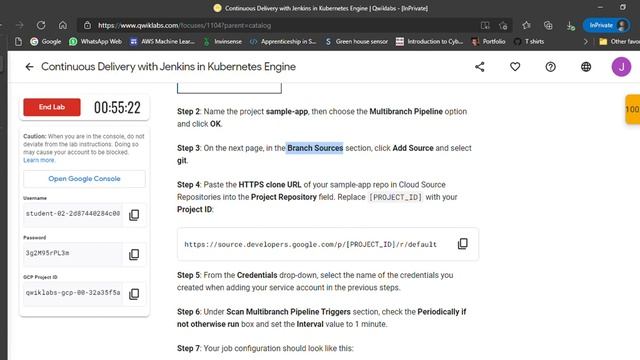Click the 'Credentials' bold text in Step 5
Screen dimensions: 640x360
pos(257,275)
